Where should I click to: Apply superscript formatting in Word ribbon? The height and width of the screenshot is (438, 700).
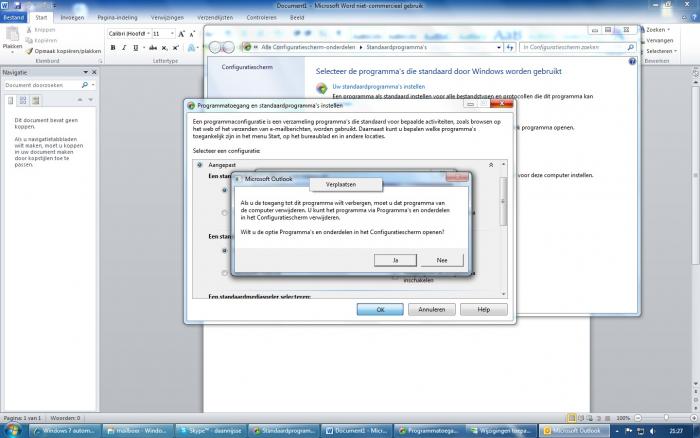click(175, 47)
